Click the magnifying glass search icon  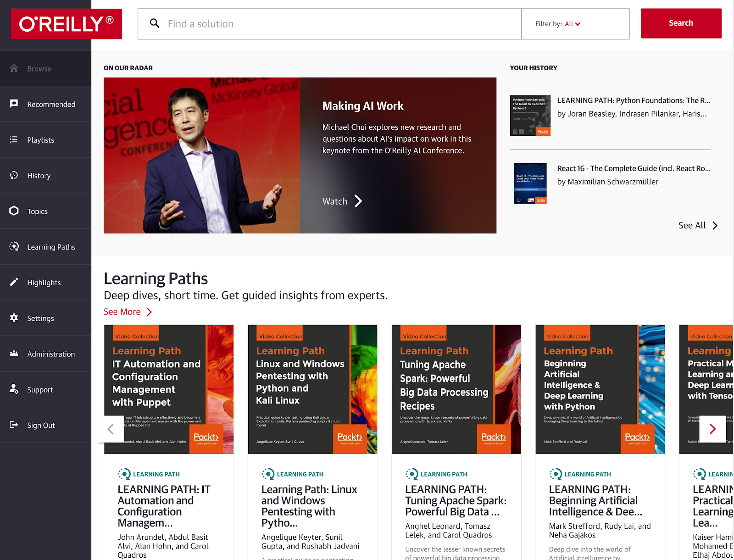point(155,23)
